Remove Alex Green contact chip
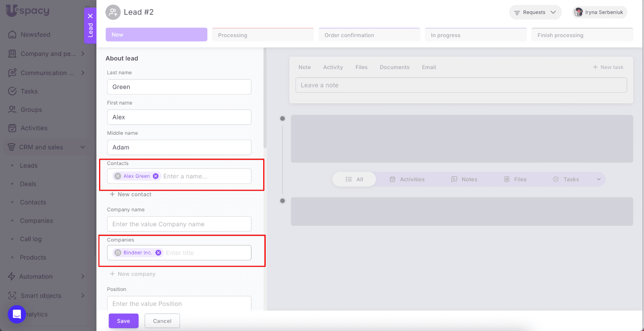Image resolution: width=644 pixels, height=331 pixels. click(156, 176)
